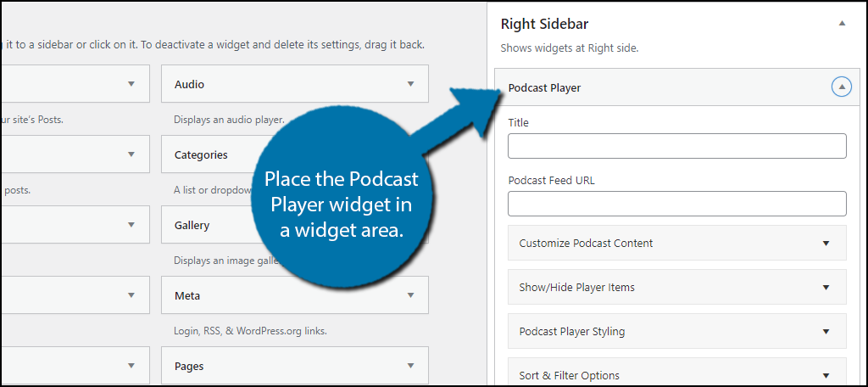Collapse the Podcast Player widget toggle
Screen dimensions: 868x387
[842, 87]
